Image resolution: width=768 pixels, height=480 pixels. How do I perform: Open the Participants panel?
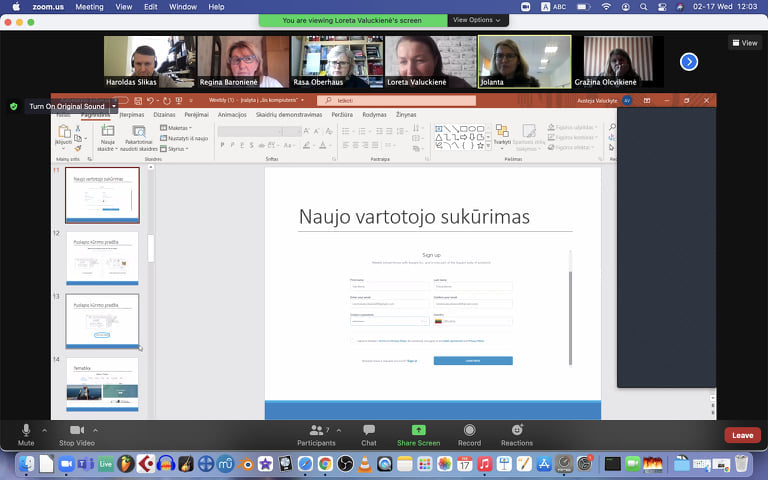pyautogui.click(x=316, y=434)
